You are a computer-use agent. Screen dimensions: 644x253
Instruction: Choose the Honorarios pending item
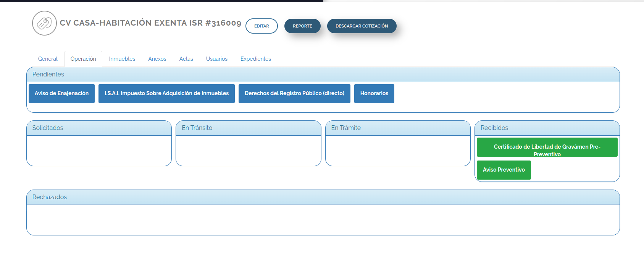374,94
